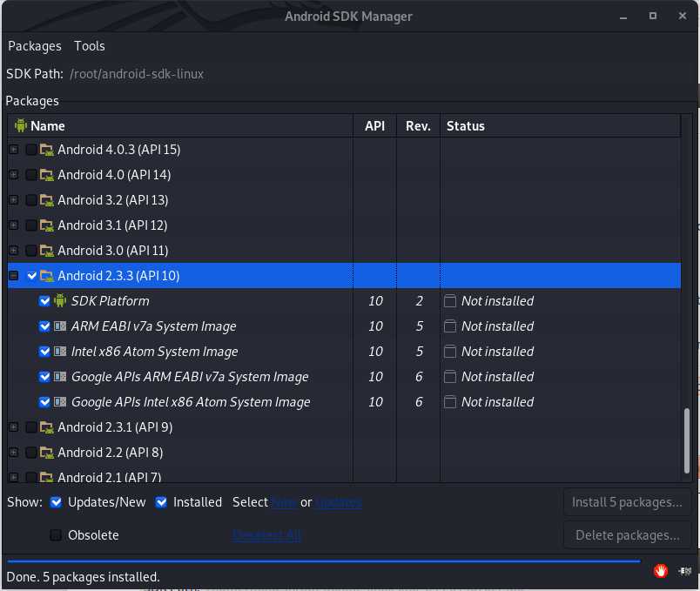This screenshot has height=591, width=700.
Task: Click the status icon in Google APIs Intel x86 Atom row
Action: pyautogui.click(x=450, y=402)
